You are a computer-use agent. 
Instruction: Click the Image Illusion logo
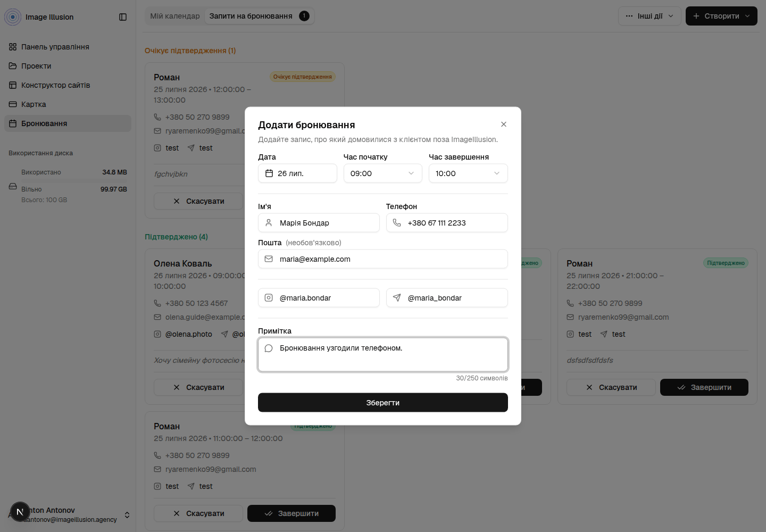(13, 17)
